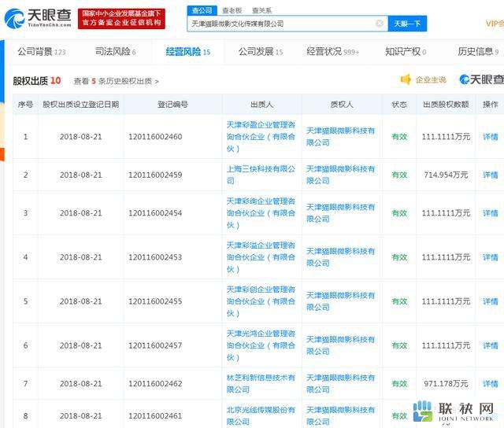This screenshot has width=504, height=428.
Task: Click the 企业主说 megaphone icon
Action: click(x=406, y=79)
